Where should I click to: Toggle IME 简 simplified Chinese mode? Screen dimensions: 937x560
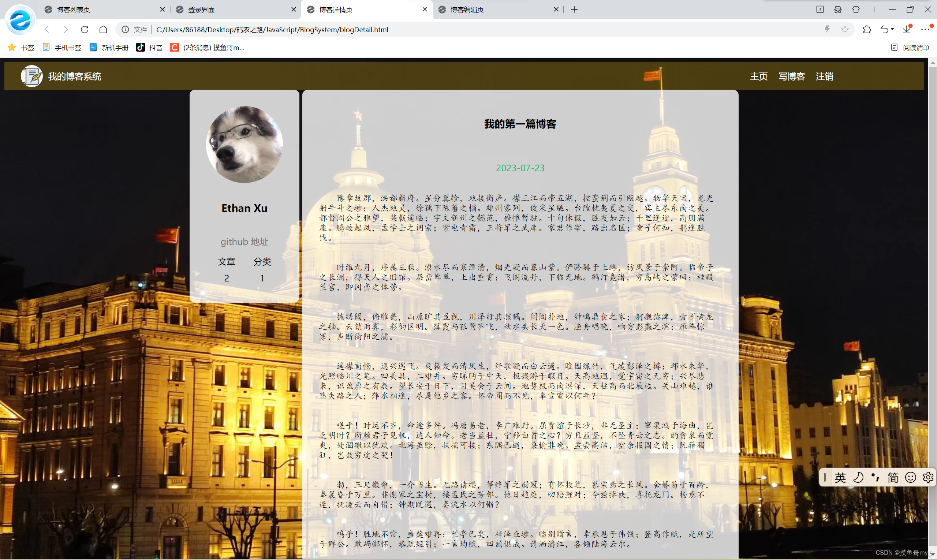893,478
